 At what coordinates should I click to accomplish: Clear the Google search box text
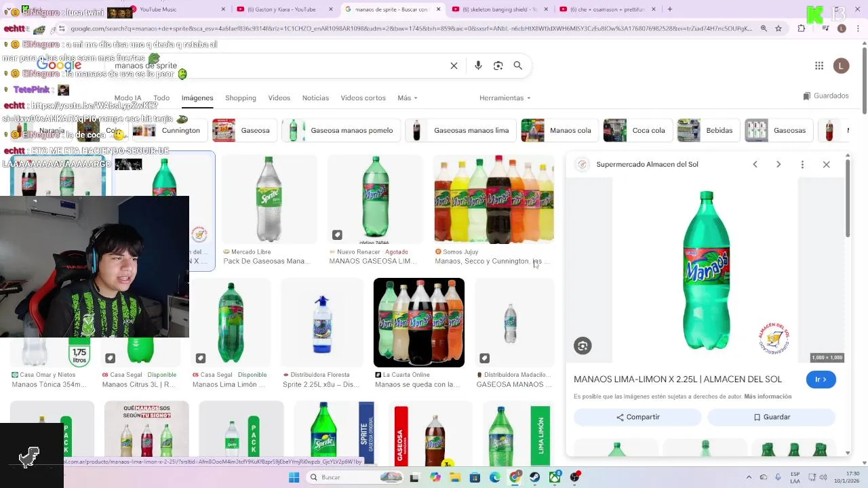point(454,66)
